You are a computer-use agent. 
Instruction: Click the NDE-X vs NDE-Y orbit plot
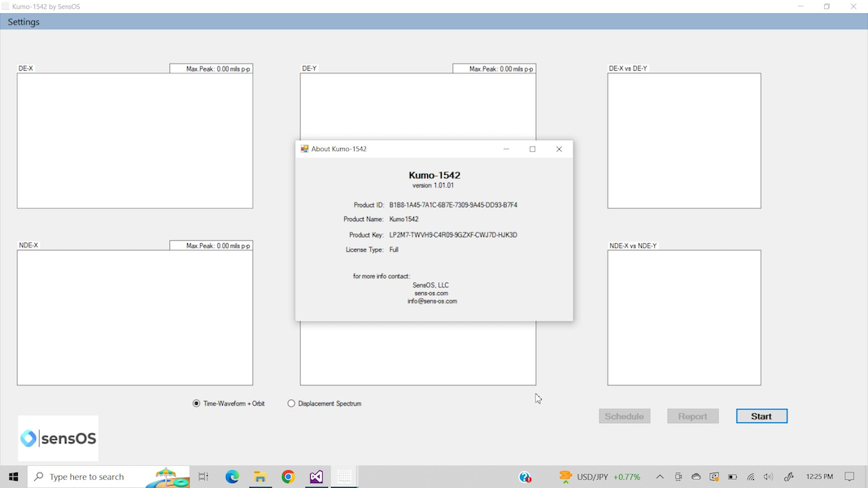(x=683, y=317)
